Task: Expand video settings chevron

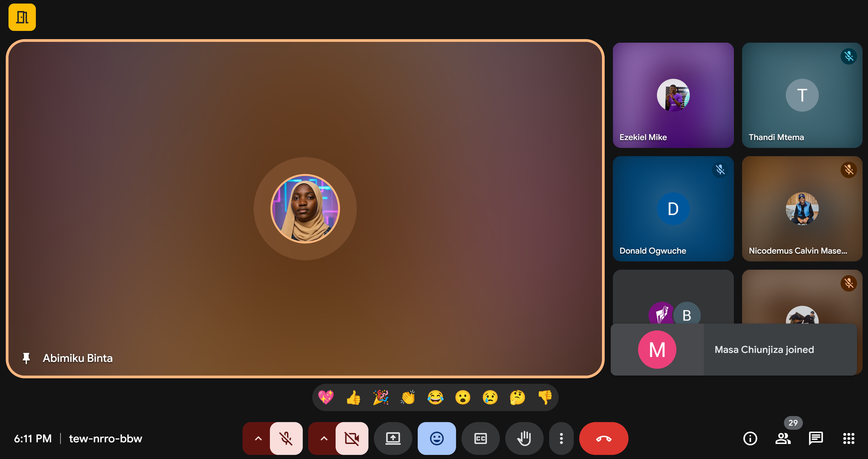Action: tap(324, 438)
